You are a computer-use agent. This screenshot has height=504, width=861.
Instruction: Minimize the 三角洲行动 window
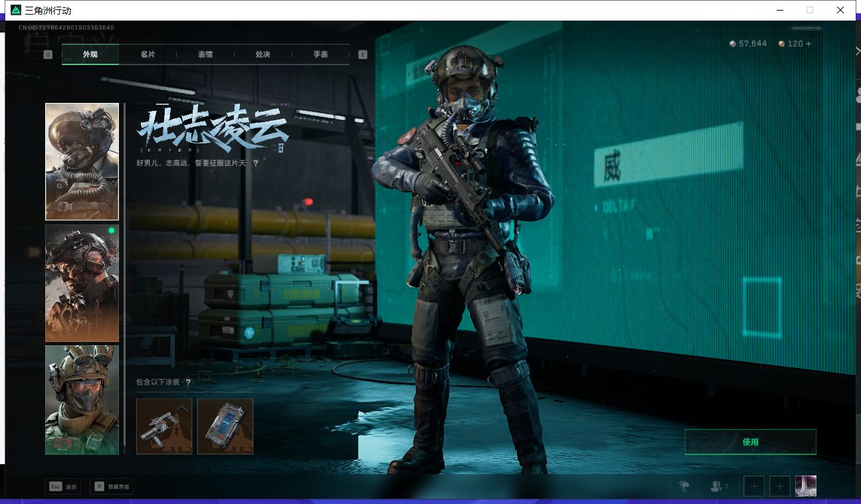point(781,10)
